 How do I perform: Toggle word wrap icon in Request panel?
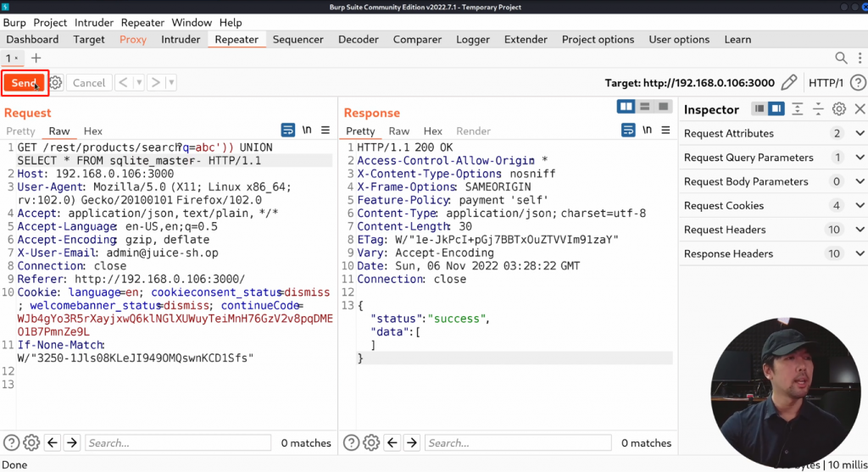(288, 130)
